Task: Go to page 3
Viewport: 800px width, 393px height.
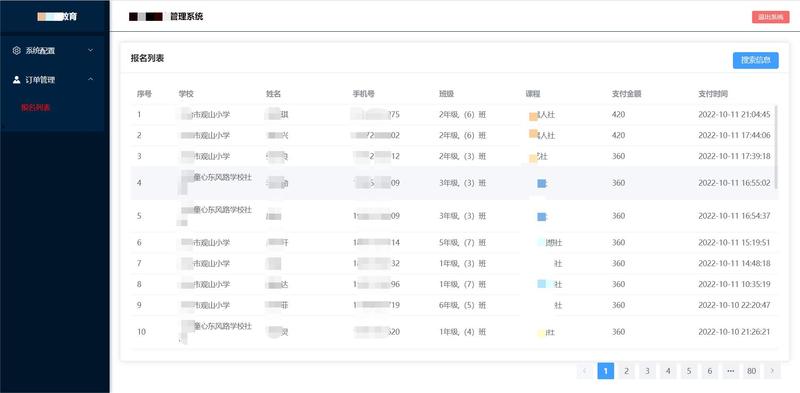Action: (647, 371)
